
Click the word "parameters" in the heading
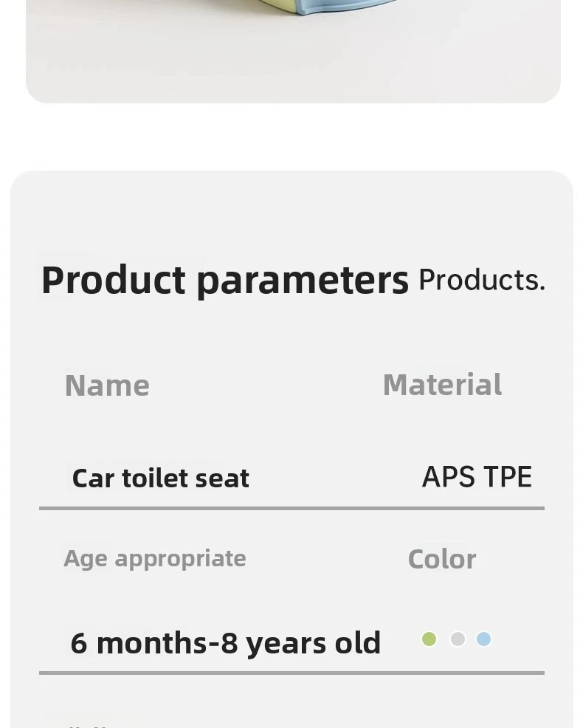303,281
